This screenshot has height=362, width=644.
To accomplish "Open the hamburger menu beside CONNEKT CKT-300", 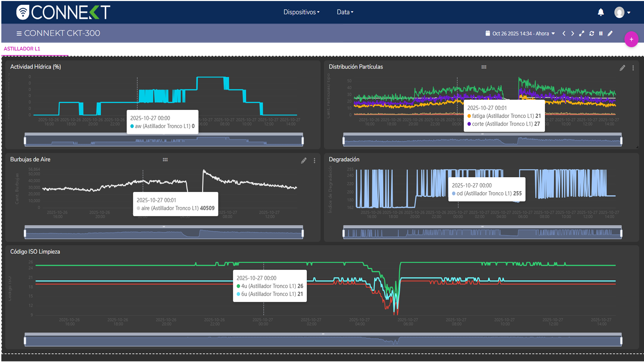I will click(19, 34).
